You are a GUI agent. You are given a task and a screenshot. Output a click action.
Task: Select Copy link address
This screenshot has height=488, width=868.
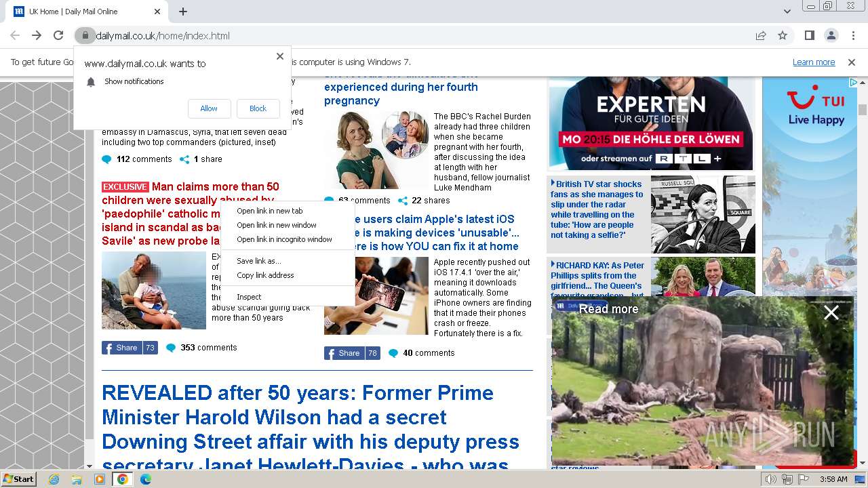click(x=288, y=275)
